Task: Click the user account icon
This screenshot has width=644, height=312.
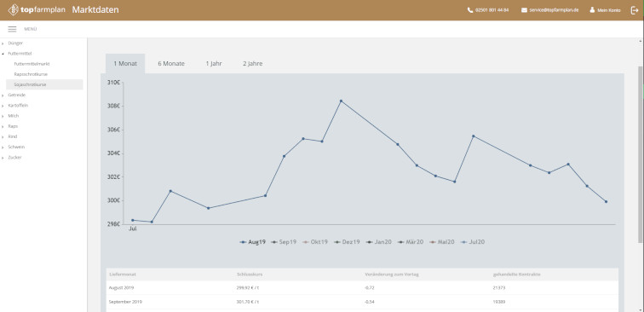Action: coord(592,10)
